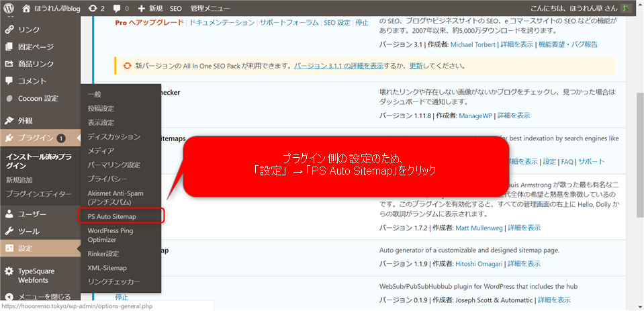Choose パーマリンク設定 in the flyout
The width and height of the screenshot is (644, 311).
pos(113,165)
